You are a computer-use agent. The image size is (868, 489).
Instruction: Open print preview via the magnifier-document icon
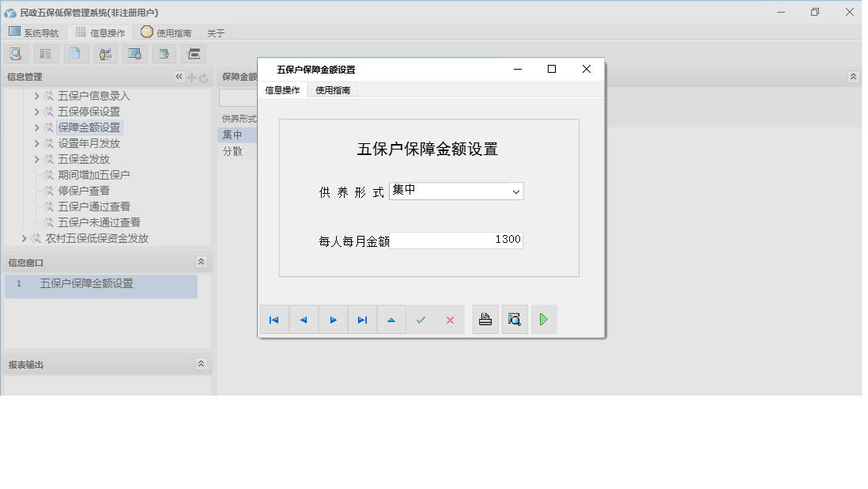(x=515, y=320)
